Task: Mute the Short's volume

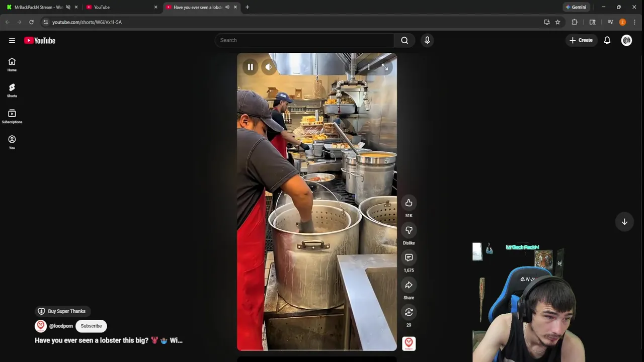Action: [x=269, y=67]
